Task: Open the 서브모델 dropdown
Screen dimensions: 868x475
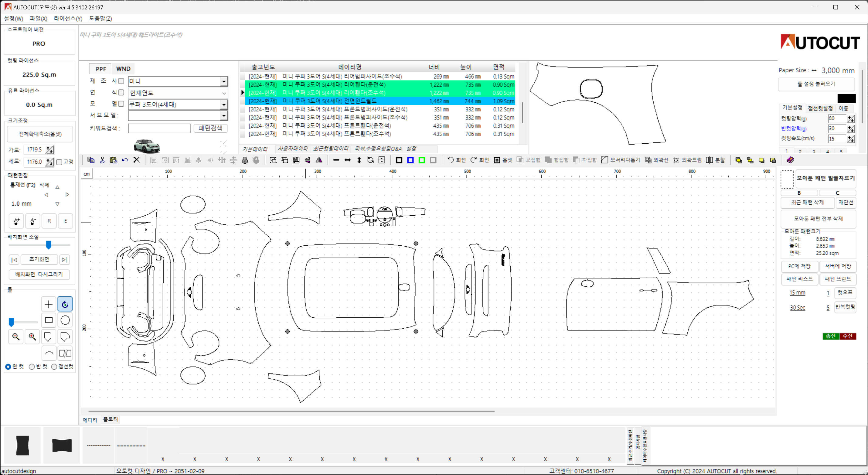Action: [224, 116]
